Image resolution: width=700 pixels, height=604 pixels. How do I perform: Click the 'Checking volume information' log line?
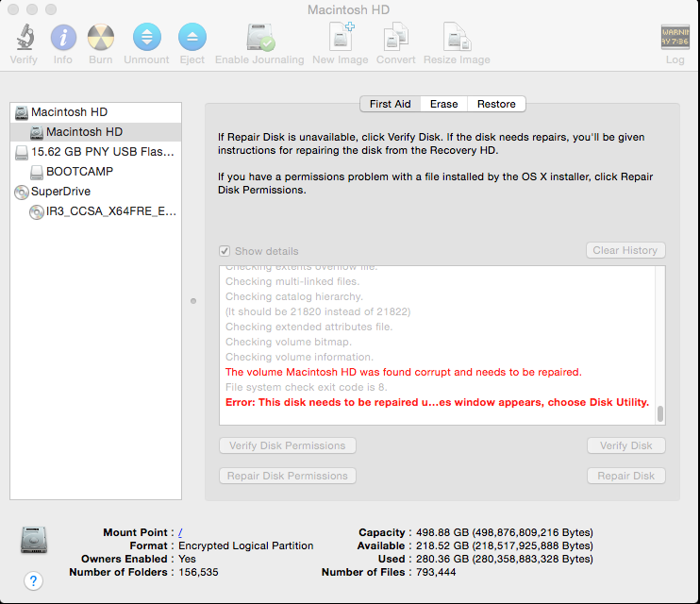coord(300,357)
